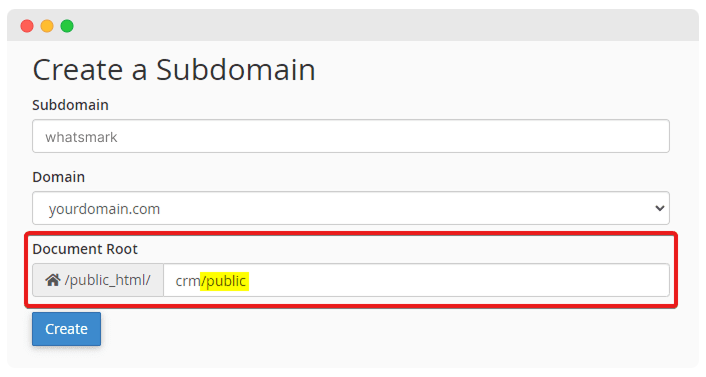The image size is (706, 377).
Task: Focus the Subdomain text field
Action: pos(351,136)
